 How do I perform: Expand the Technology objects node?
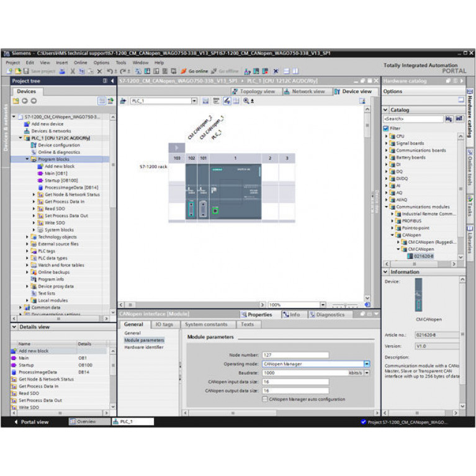[x=27, y=237]
